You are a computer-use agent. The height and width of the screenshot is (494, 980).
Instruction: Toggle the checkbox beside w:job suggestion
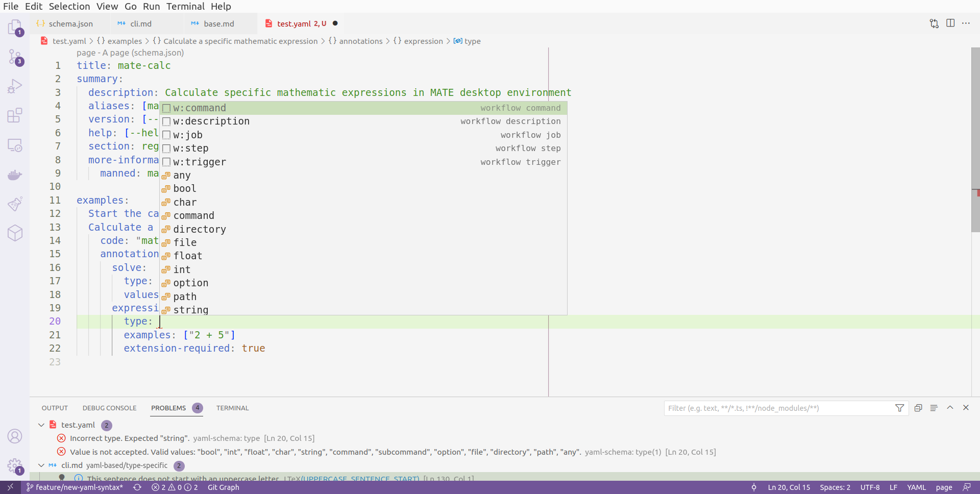click(166, 135)
